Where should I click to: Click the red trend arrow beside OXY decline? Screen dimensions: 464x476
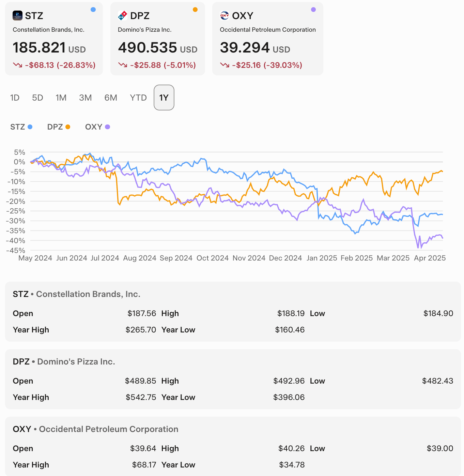click(225, 65)
